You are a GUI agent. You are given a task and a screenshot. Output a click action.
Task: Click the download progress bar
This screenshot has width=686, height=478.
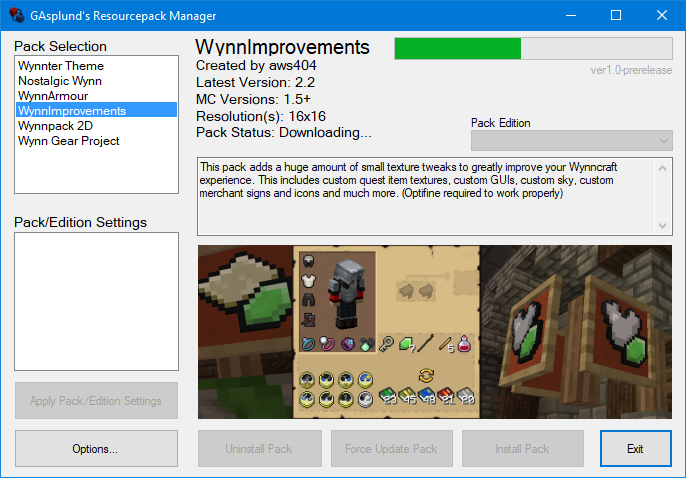coord(533,49)
